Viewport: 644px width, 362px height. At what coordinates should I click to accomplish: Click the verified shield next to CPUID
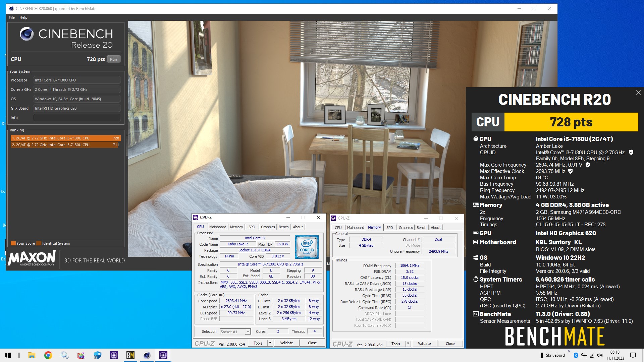tap(631, 153)
